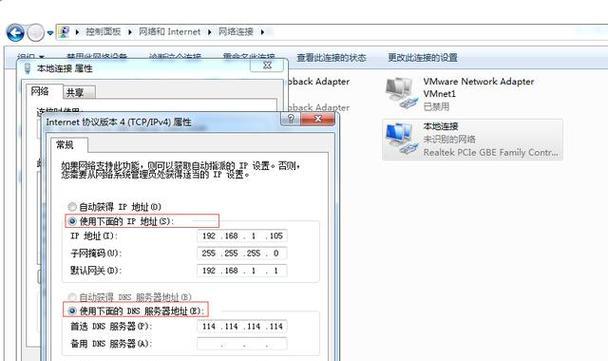Click the empty 备用 DNS 服务器 field
Viewport: 608px width, 361px height.
(x=242, y=344)
